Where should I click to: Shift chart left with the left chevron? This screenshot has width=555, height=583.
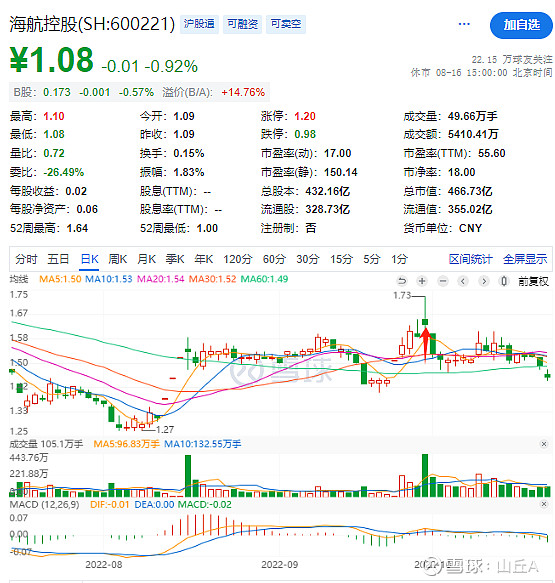[463, 281]
